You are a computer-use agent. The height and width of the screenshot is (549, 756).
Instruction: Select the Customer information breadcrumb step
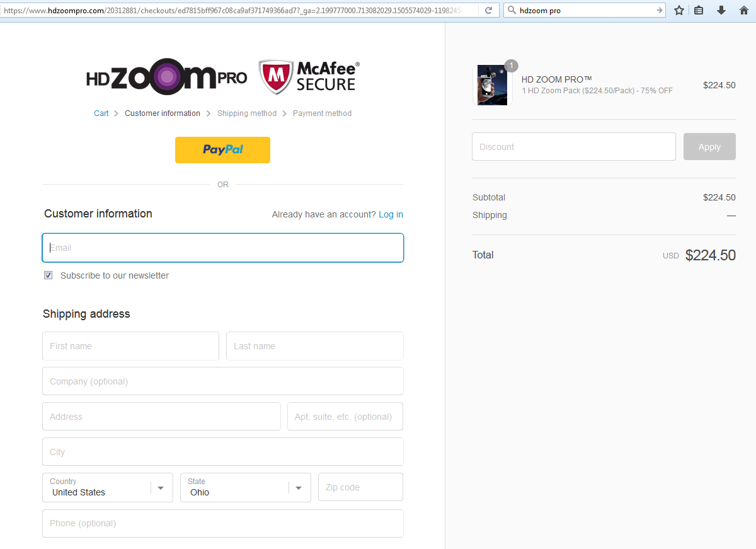(x=163, y=113)
